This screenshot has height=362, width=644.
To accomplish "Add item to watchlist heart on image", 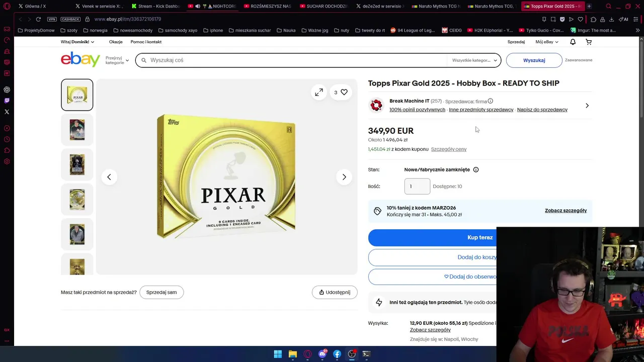I will click(x=341, y=92).
